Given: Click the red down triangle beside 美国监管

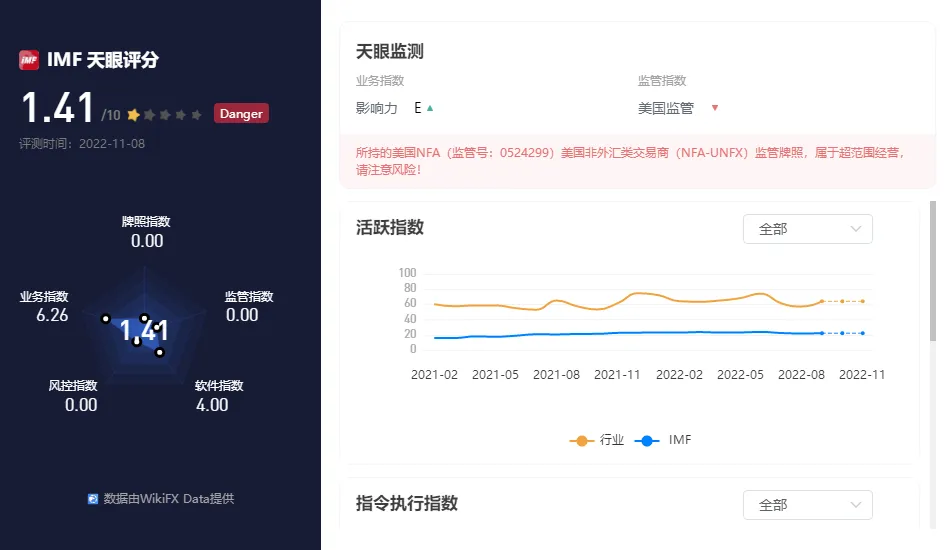Looking at the screenshot, I should (x=715, y=108).
